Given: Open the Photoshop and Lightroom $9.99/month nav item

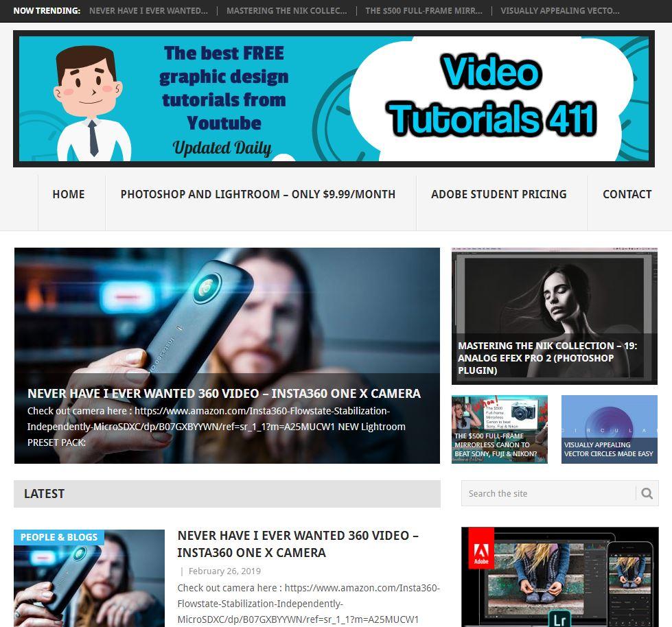Looking at the screenshot, I should pos(259,194).
